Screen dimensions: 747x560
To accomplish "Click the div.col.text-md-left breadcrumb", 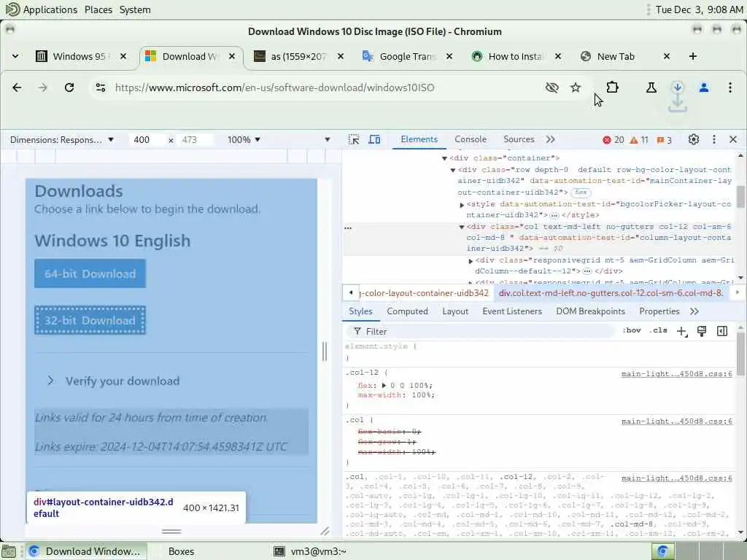I will (611, 293).
